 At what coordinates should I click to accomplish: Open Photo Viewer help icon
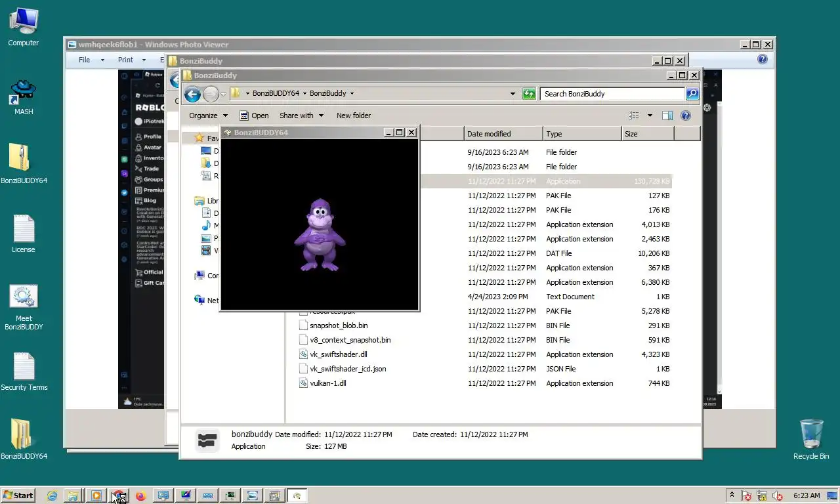click(x=763, y=59)
